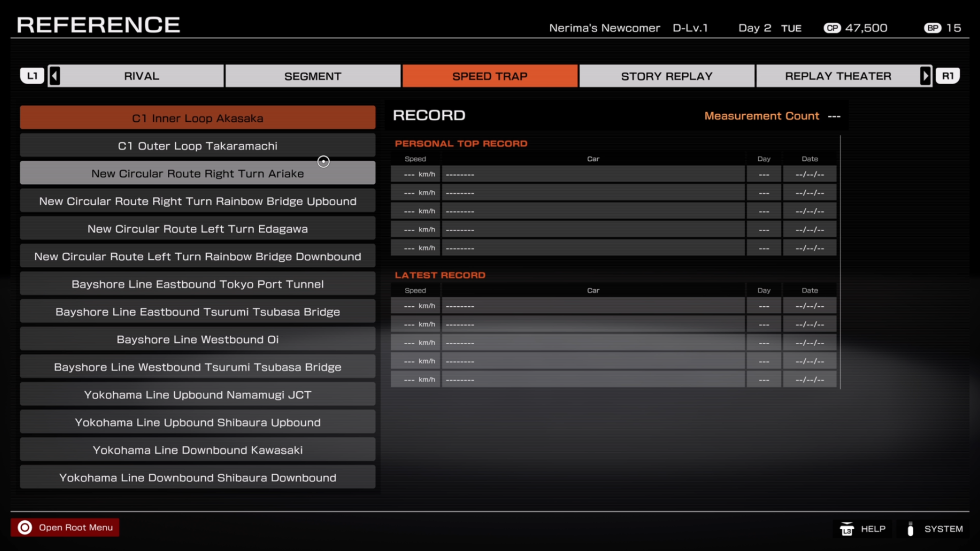Open the SEGMENT tab

coord(312,76)
